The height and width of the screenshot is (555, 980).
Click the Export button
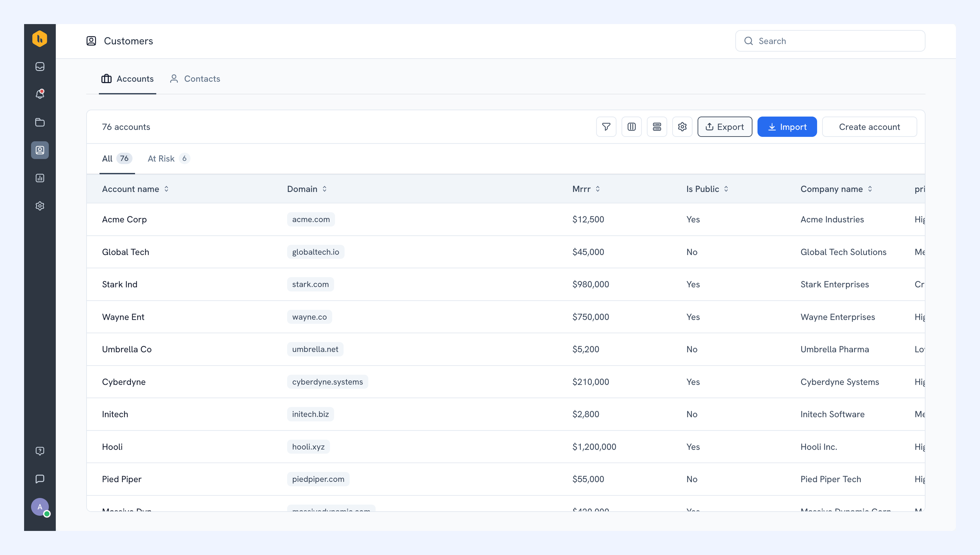click(x=725, y=126)
